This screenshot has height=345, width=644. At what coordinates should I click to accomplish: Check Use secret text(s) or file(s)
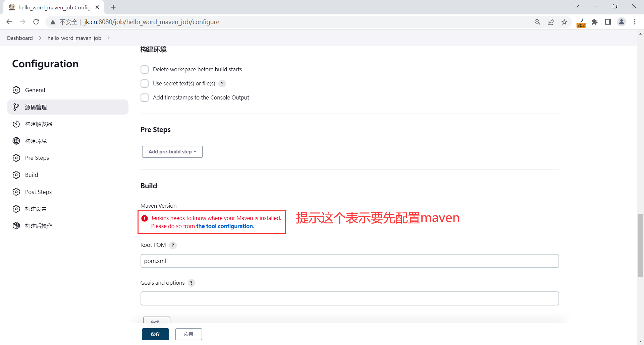[x=145, y=83]
